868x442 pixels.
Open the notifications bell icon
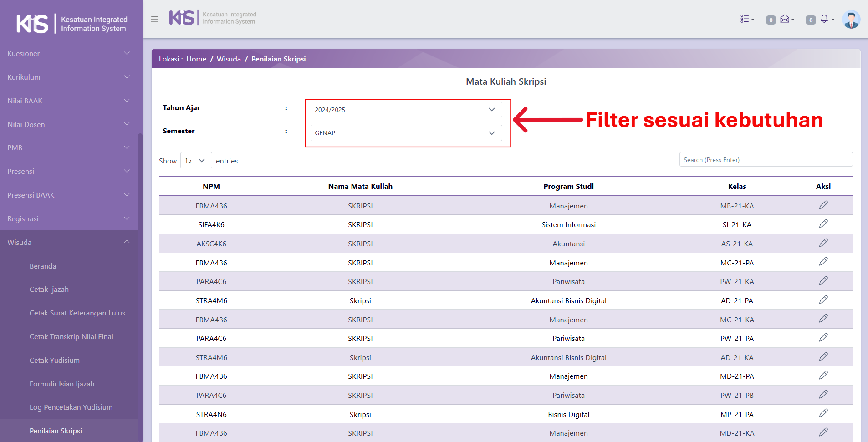pyautogui.click(x=825, y=19)
